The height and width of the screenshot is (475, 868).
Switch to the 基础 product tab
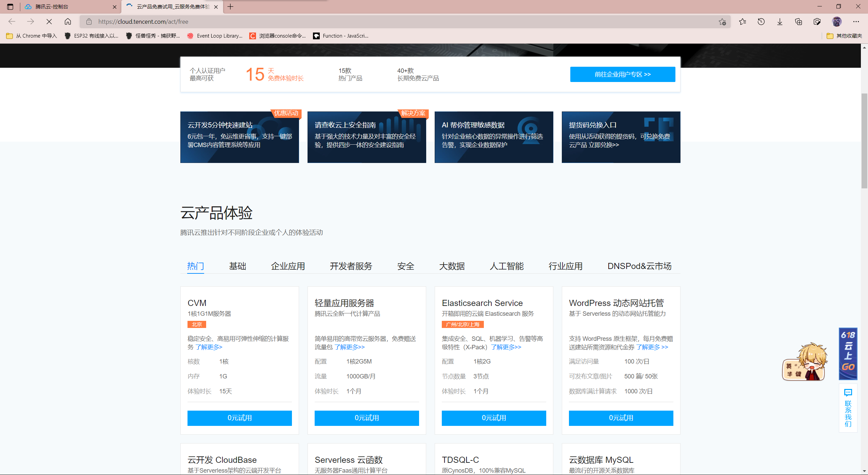click(x=237, y=266)
